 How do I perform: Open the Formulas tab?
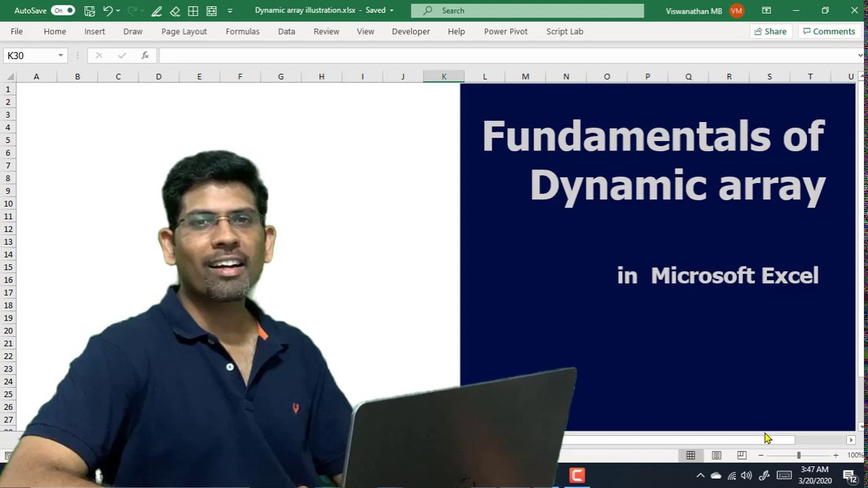coord(242,31)
